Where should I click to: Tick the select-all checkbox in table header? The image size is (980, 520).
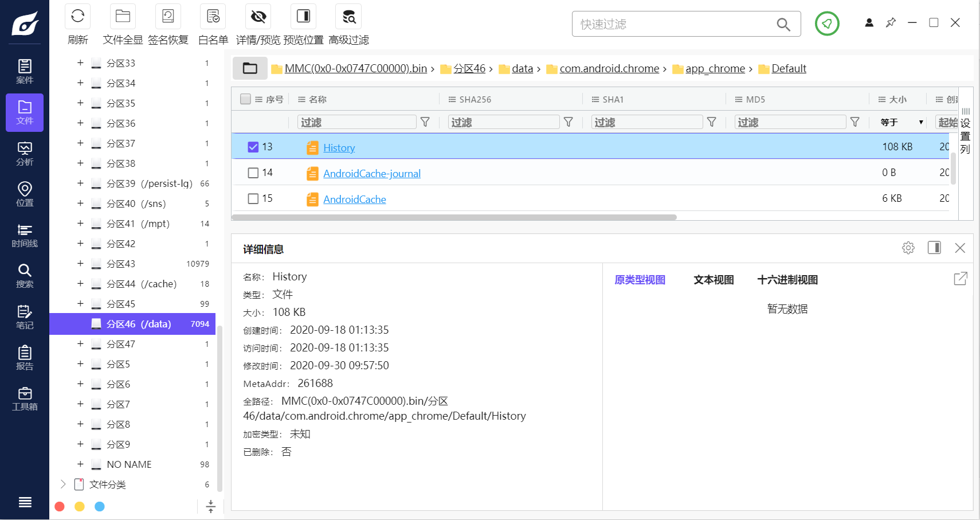tap(246, 99)
